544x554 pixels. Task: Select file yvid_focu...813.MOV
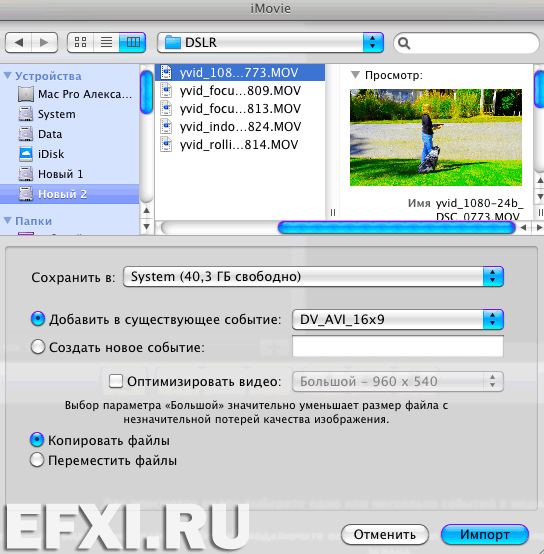[x=240, y=109]
